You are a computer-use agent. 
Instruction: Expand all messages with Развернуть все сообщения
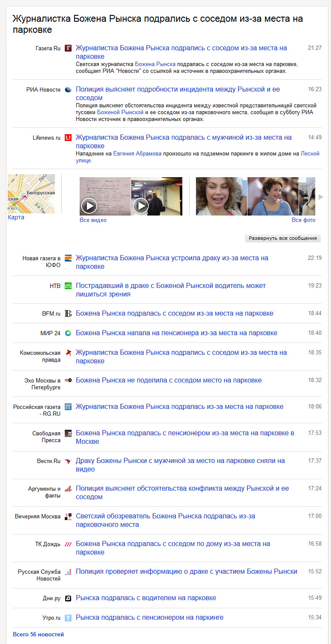pyautogui.click(x=283, y=238)
